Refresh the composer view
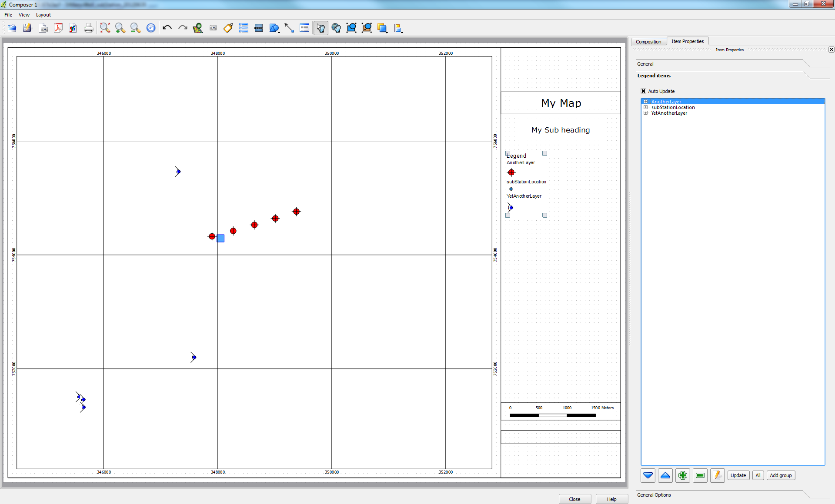835x504 pixels. (150, 28)
